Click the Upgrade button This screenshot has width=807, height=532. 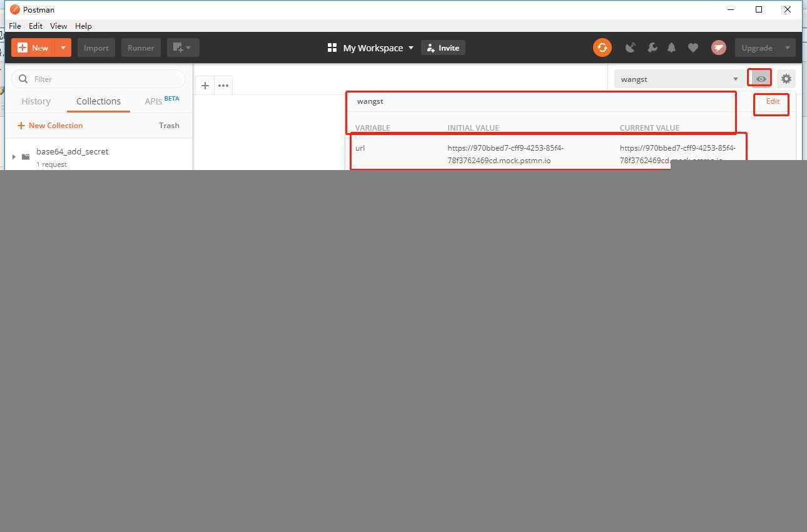click(757, 48)
